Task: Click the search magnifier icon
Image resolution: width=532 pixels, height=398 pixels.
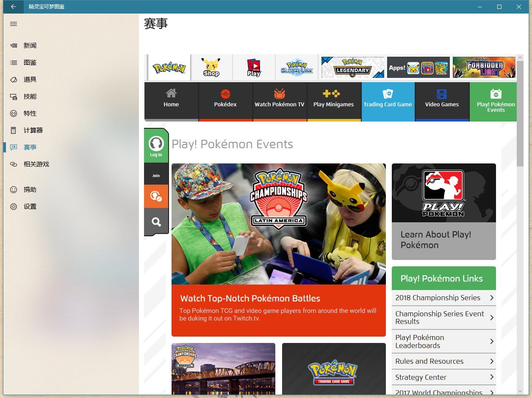Action: point(156,222)
